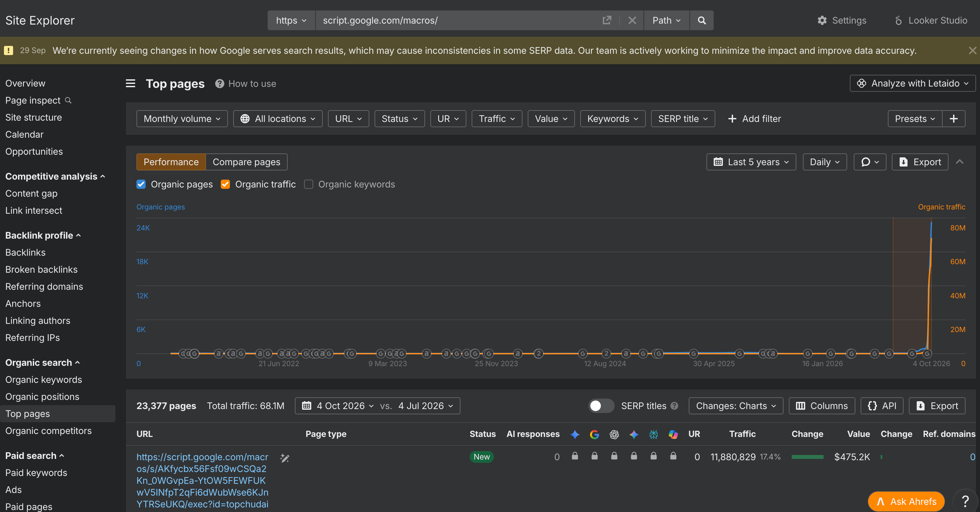Open Looker Studio link icon
This screenshot has width=980, height=512.
tap(898, 21)
